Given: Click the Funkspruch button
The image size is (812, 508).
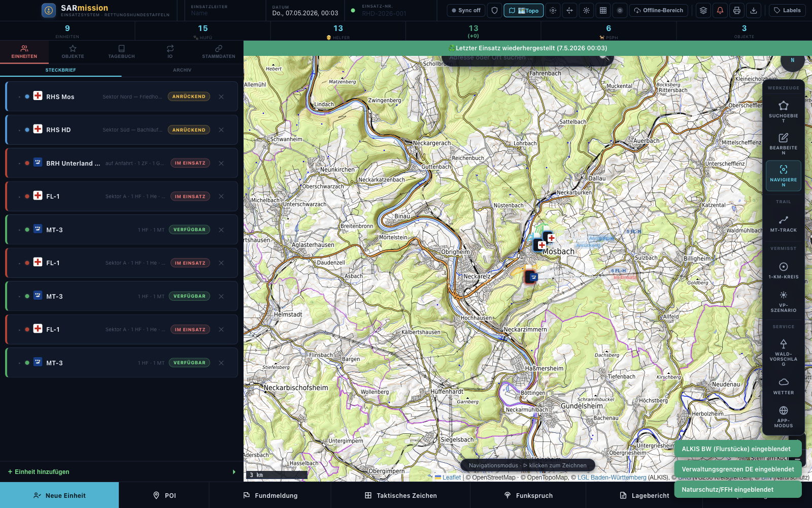Looking at the screenshot, I should pos(528,495).
